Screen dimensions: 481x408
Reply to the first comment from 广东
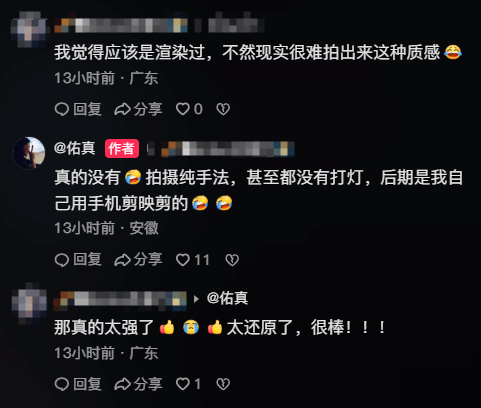click(x=78, y=109)
